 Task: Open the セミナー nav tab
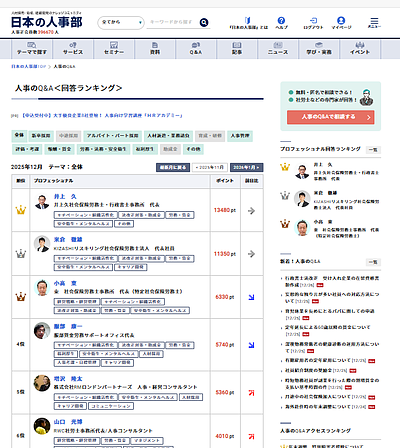114,49
